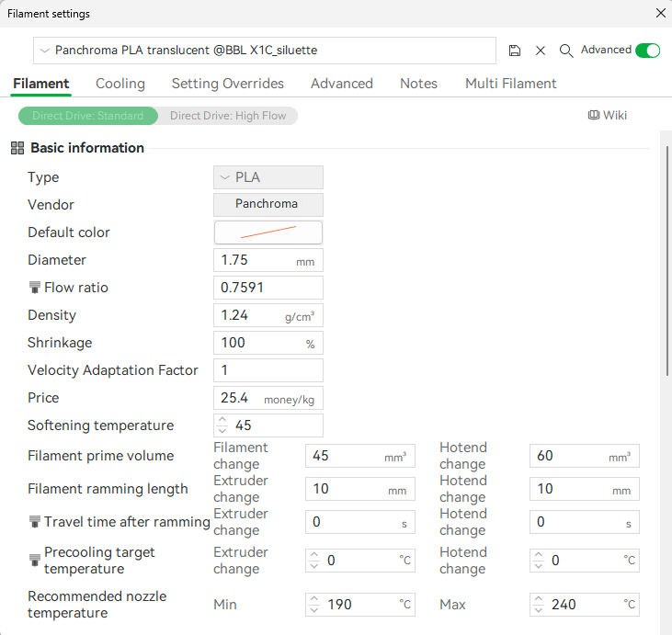
Task: Click the Basic information grid icon
Action: (17, 148)
